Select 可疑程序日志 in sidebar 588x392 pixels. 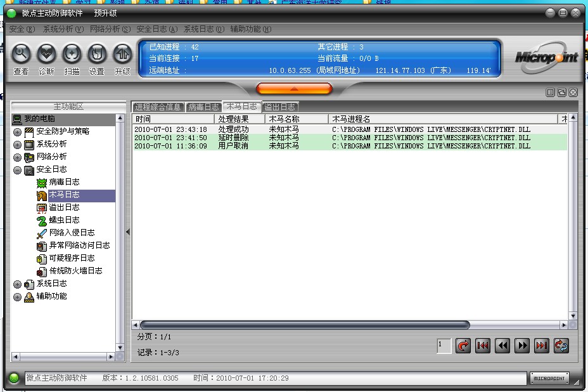tap(72, 258)
